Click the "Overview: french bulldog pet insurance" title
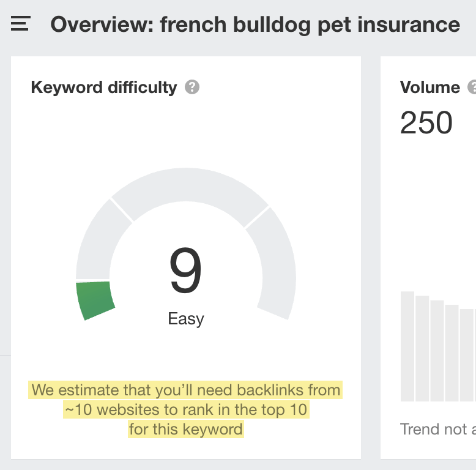This screenshot has width=476, height=470. click(x=255, y=24)
